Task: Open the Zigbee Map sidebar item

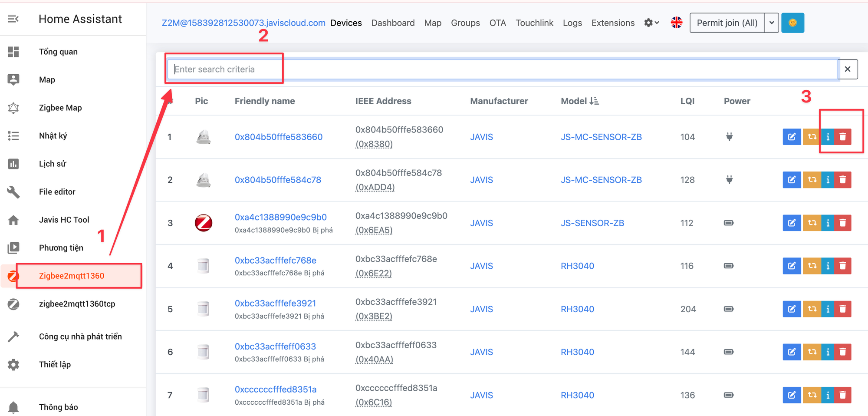Action: pos(60,108)
